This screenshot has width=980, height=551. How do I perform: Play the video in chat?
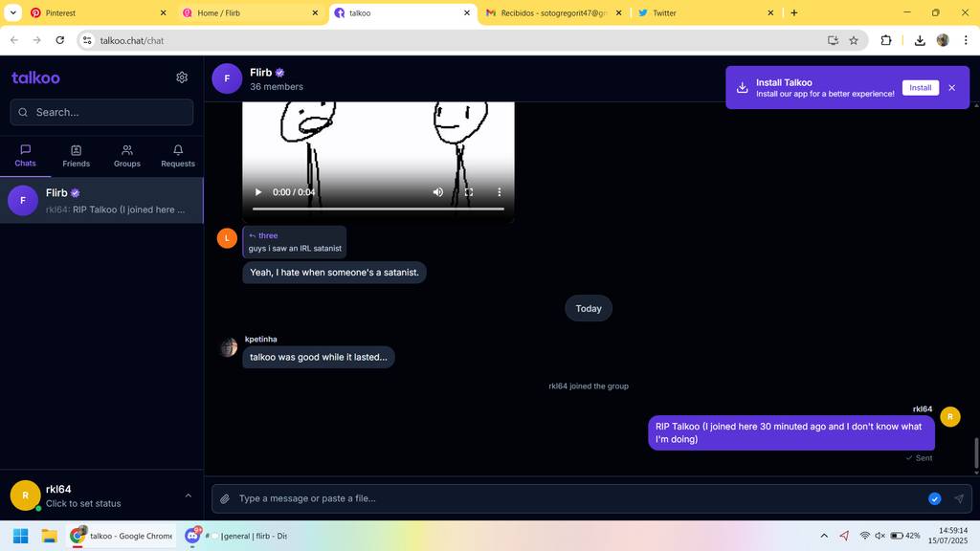click(x=258, y=191)
